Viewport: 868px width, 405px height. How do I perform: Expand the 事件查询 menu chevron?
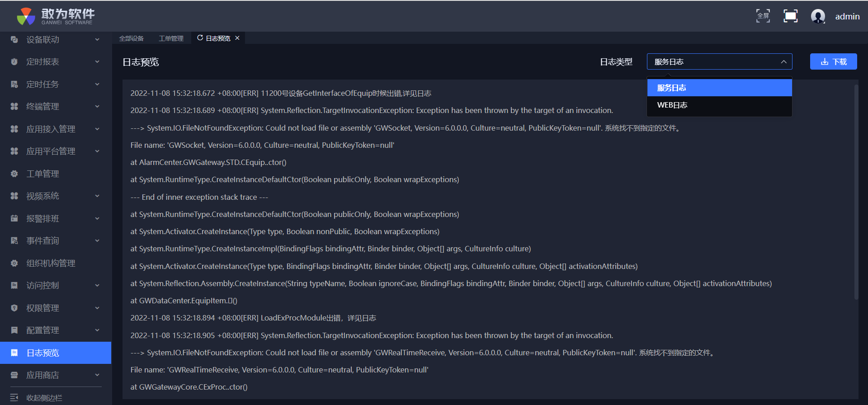[97, 241]
